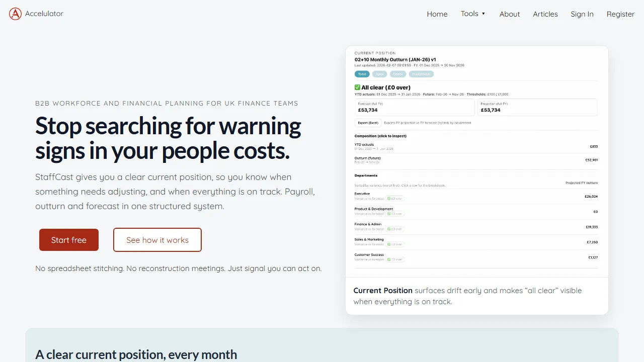
Task: Click the £0 over badge for Product & Development
Action: [x=395, y=214]
